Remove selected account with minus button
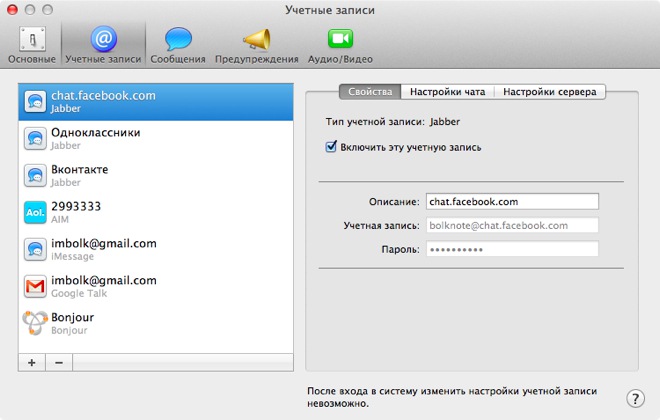Image resolution: width=660 pixels, height=420 pixels. [x=59, y=362]
